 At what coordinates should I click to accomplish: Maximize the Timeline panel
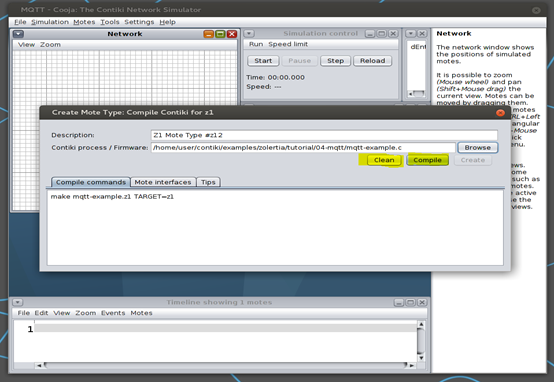(411, 302)
